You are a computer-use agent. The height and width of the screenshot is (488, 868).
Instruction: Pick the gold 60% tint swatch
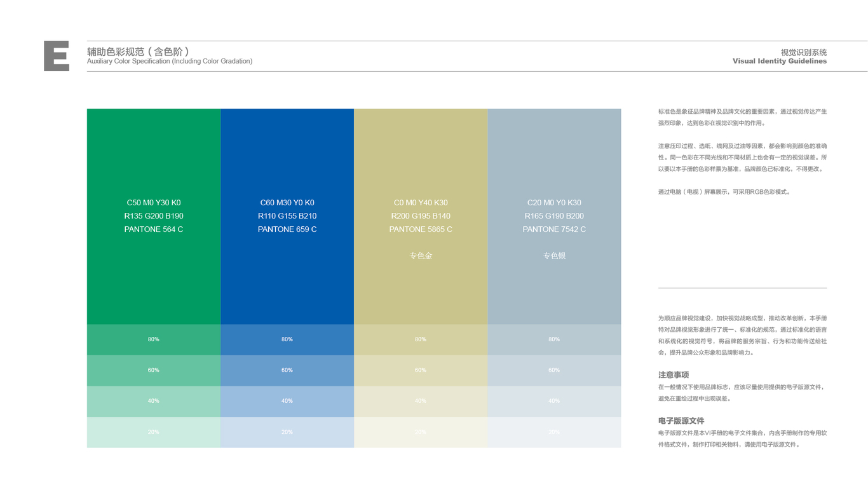(x=421, y=370)
